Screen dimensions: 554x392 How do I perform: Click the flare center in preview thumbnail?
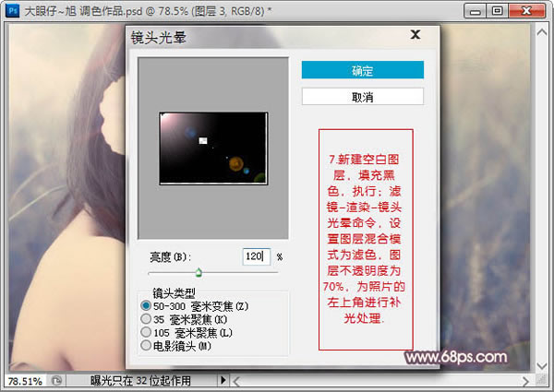167,120
